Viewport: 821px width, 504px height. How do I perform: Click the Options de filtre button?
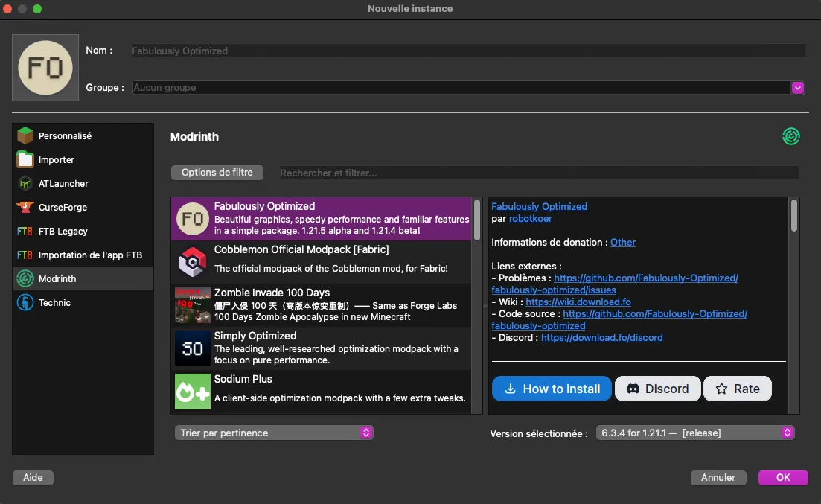[x=217, y=173]
